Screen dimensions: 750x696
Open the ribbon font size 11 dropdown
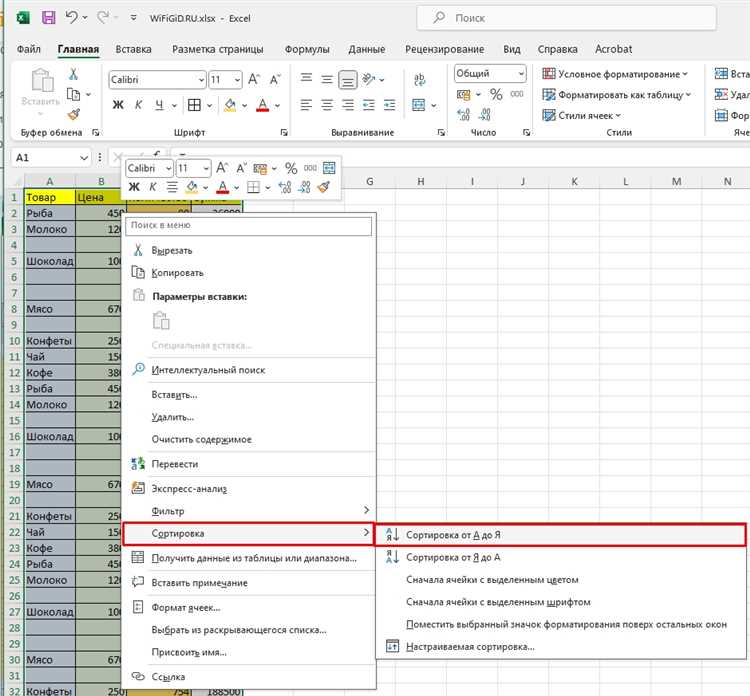pyautogui.click(x=237, y=80)
